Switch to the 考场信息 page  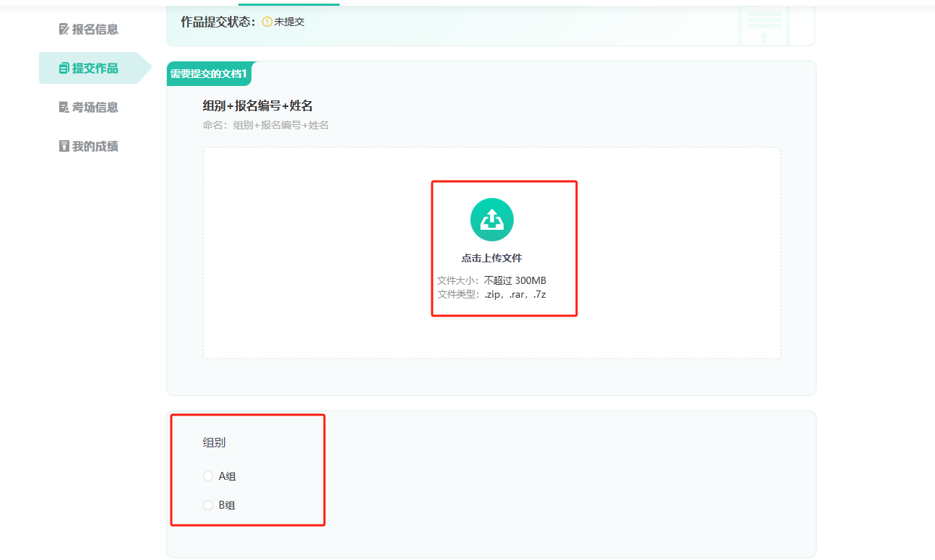pyautogui.click(x=95, y=108)
